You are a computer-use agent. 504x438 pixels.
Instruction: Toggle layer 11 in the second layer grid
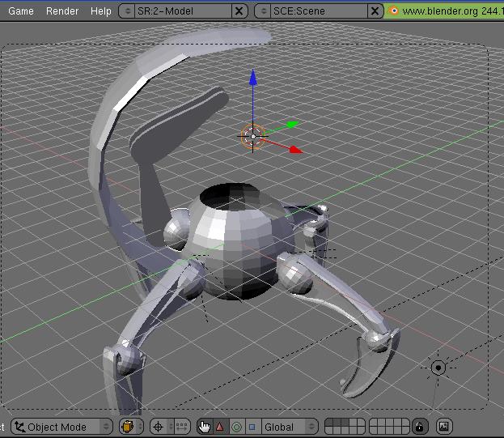(x=374, y=423)
